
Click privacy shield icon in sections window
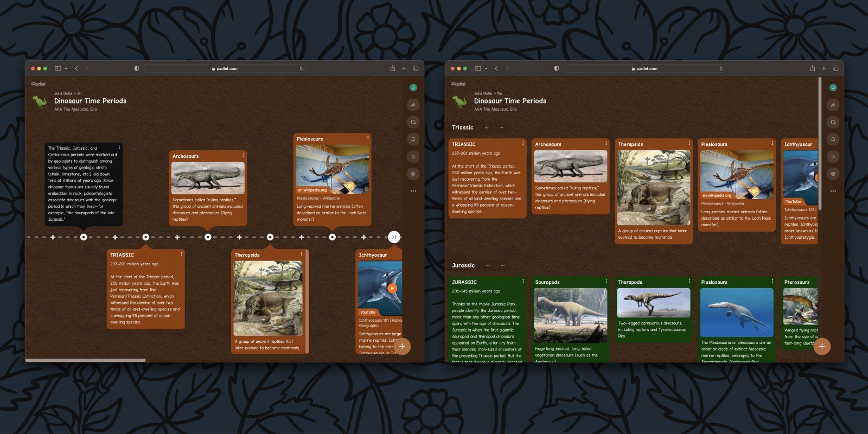[556, 68]
